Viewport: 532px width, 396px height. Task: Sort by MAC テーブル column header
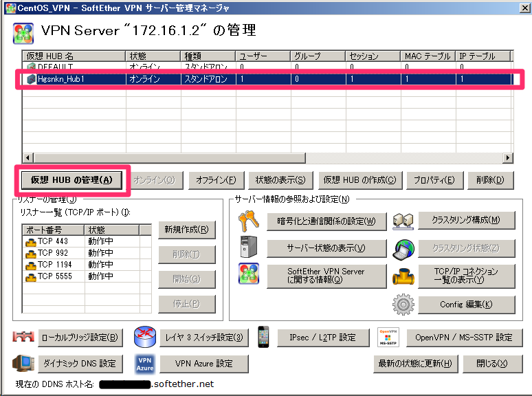[x=428, y=56]
